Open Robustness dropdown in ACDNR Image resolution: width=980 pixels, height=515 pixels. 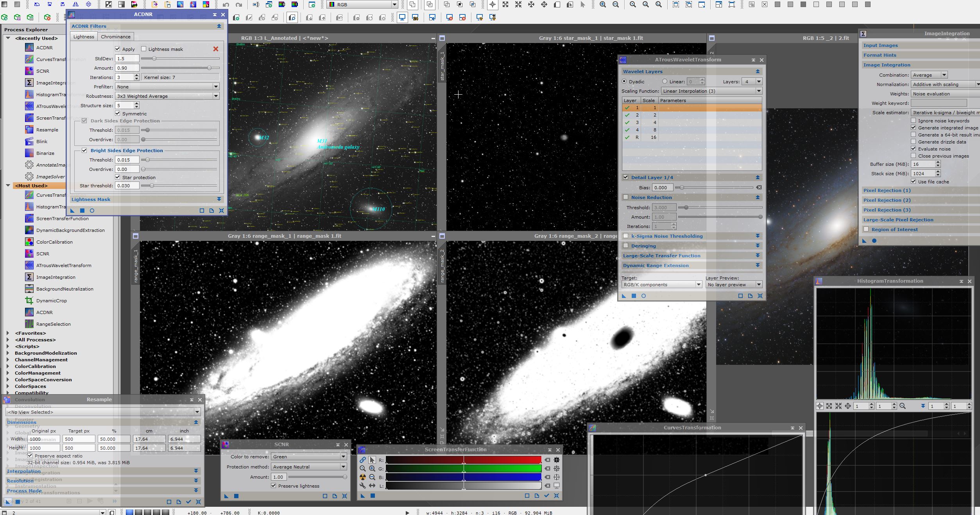pyautogui.click(x=167, y=96)
